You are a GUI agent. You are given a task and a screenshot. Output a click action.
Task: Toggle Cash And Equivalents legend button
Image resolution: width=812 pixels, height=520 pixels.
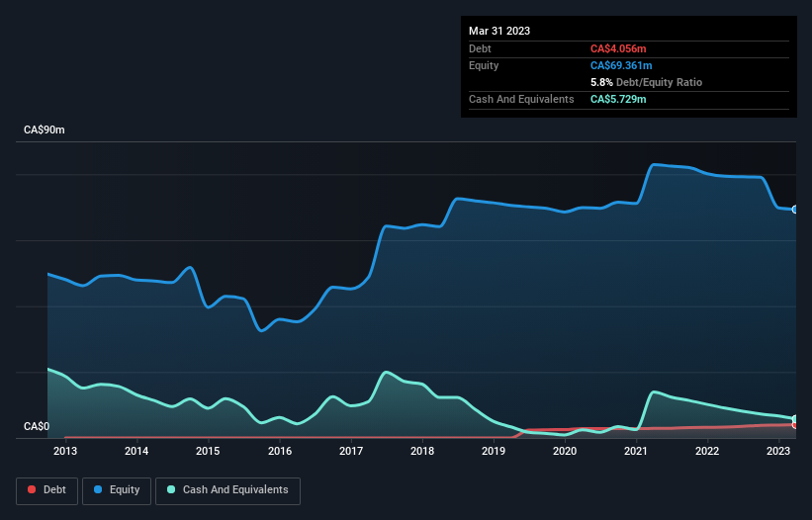(x=227, y=490)
